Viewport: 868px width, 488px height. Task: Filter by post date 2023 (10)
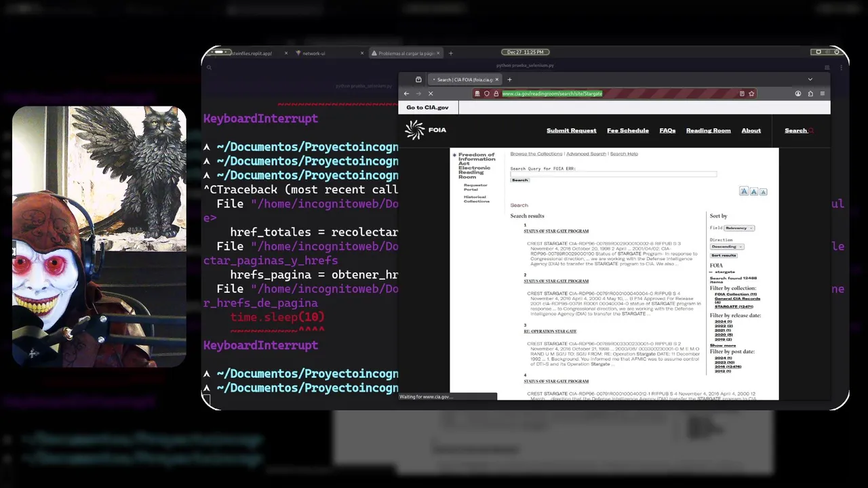(724, 362)
